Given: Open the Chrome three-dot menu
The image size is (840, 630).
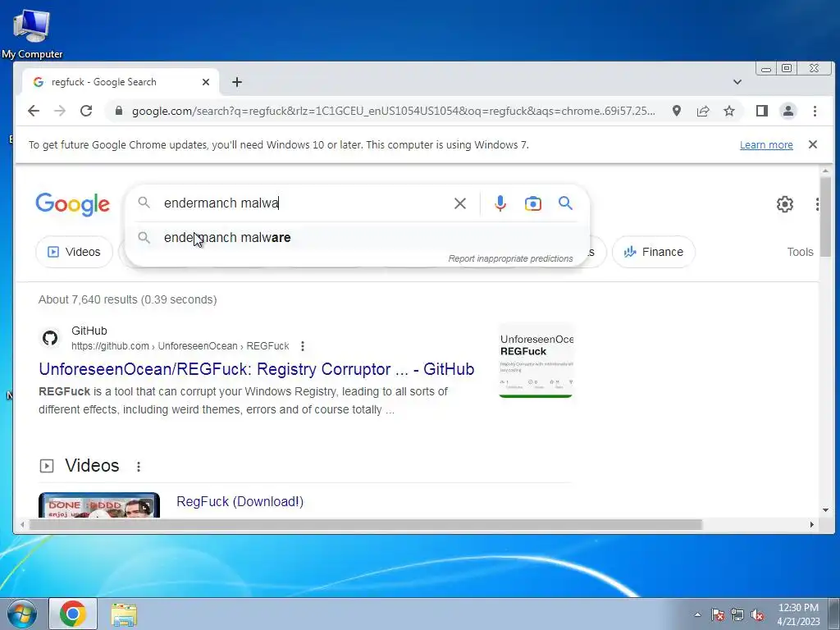Looking at the screenshot, I should (x=815, y=111).
